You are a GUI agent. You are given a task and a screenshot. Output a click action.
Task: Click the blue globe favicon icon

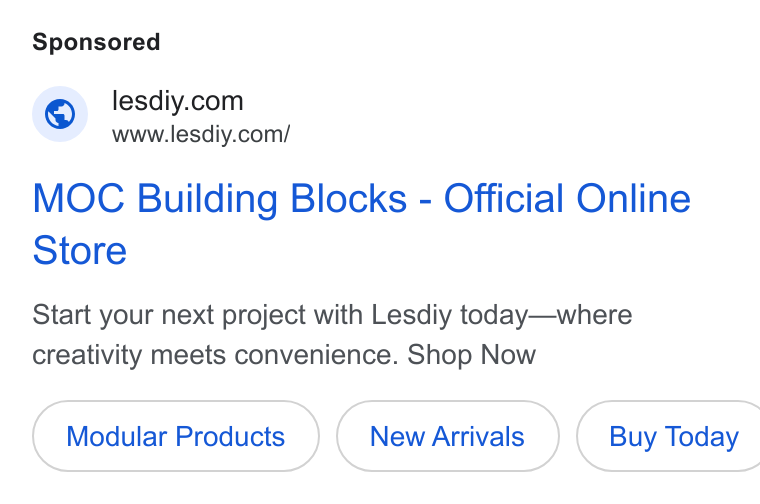(x=60, y=114)
